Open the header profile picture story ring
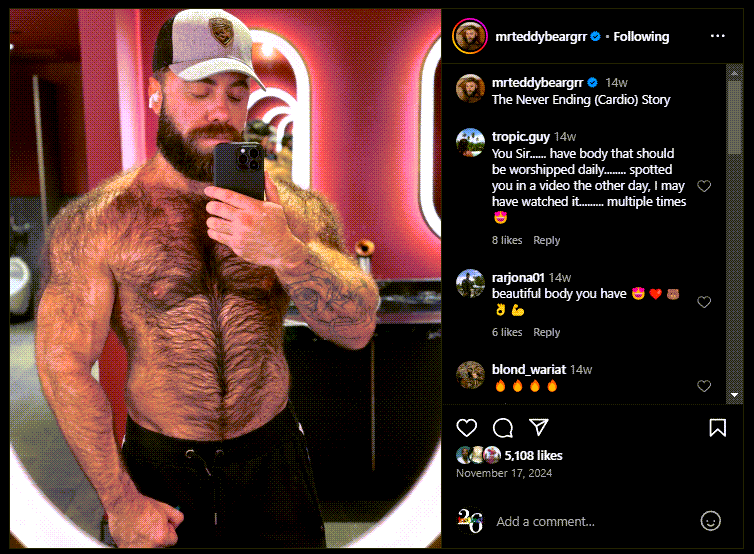Viewport: 754px width, 554px height. 470,36
